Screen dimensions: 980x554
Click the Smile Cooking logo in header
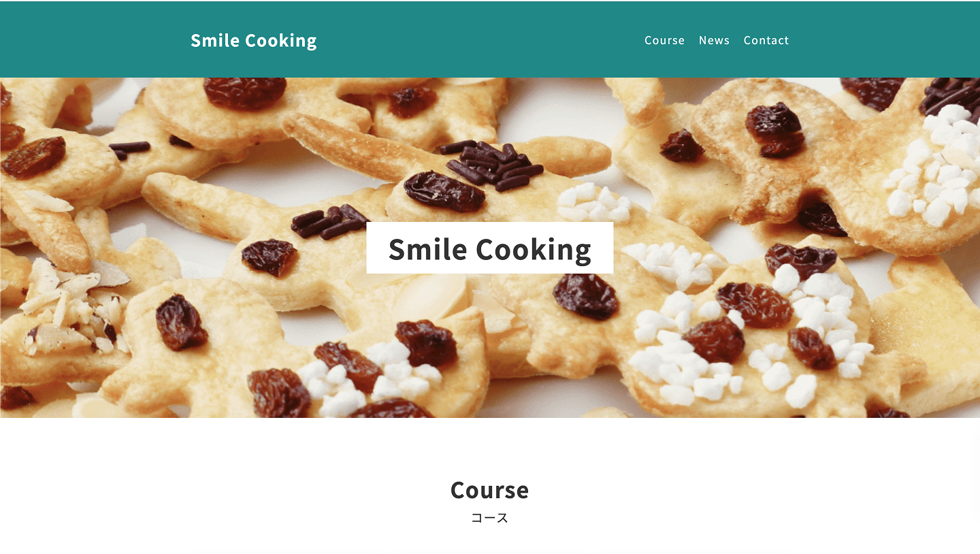(x=253, y=41)
